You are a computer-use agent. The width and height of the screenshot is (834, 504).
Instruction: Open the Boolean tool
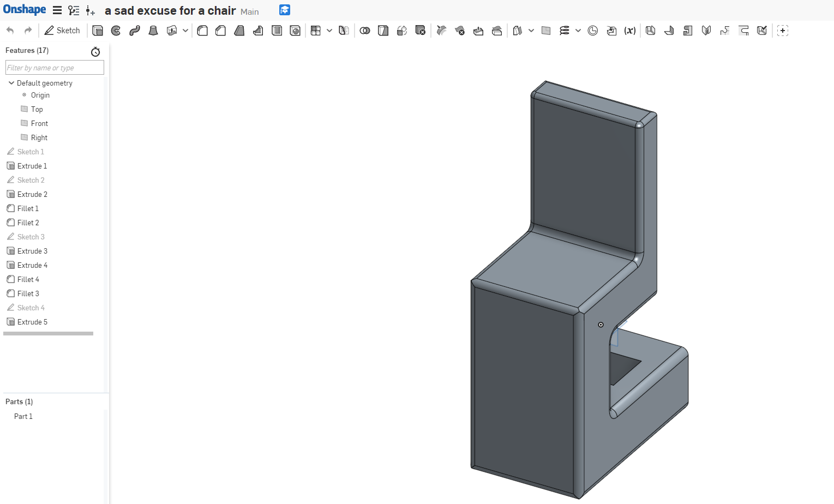point(365,31)
